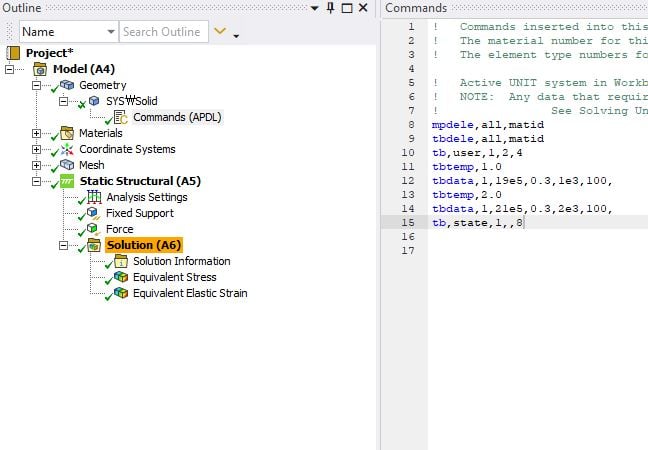
Task: Select the Geometry tree item
Action: tap(103, 85)
